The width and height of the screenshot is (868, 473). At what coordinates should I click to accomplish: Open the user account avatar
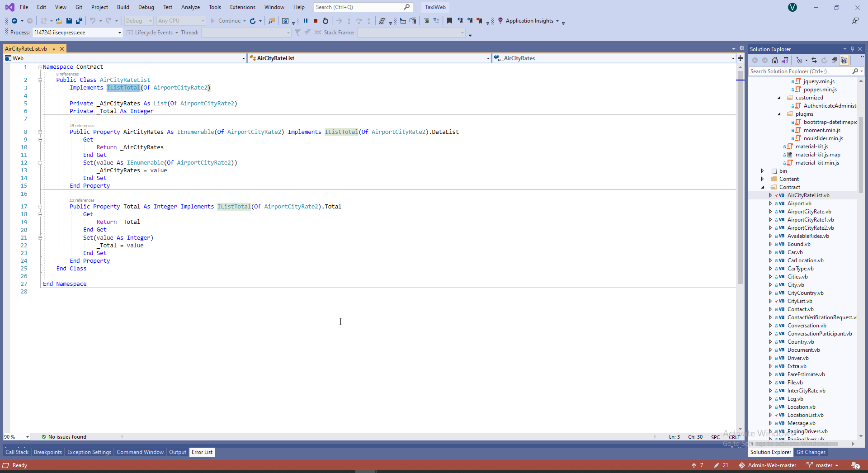[793, 7]
